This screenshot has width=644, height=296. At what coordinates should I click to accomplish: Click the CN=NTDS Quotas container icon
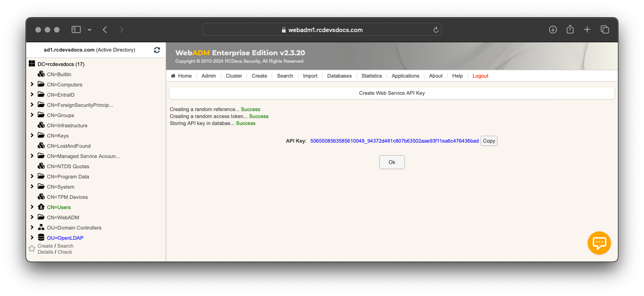[41, 166]
